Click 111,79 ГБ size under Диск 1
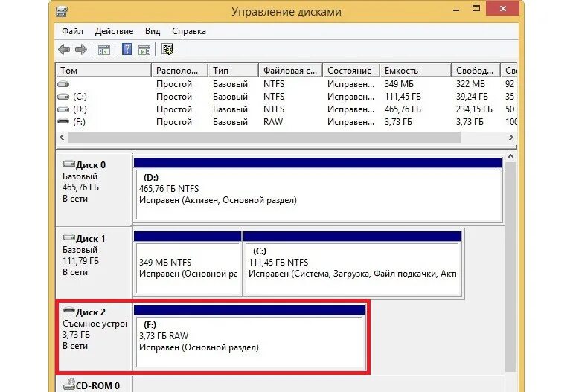The width and height of the screenshot is (573, 392). click(80, 261)
